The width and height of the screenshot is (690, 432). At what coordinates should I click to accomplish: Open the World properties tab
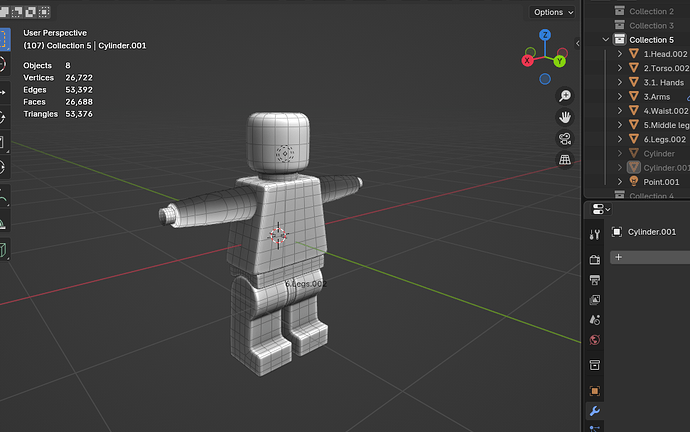[x=595, y=340]
